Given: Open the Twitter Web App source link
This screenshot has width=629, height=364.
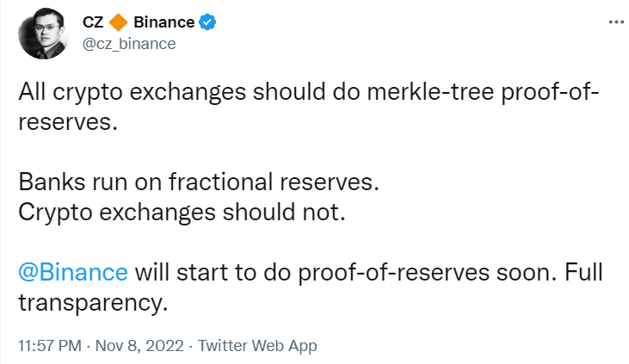Looking at the screenshot, I should tap(257, 346).
